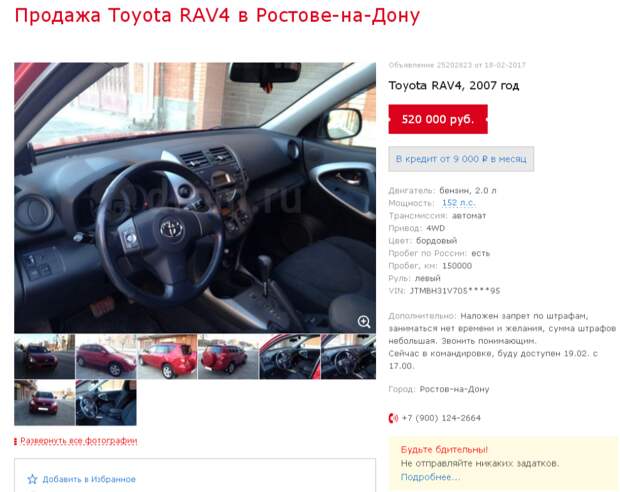This screenshot has height=492, width=620.
Task: Select the second thumbnail showing car side view
Action: coord(106,357)
